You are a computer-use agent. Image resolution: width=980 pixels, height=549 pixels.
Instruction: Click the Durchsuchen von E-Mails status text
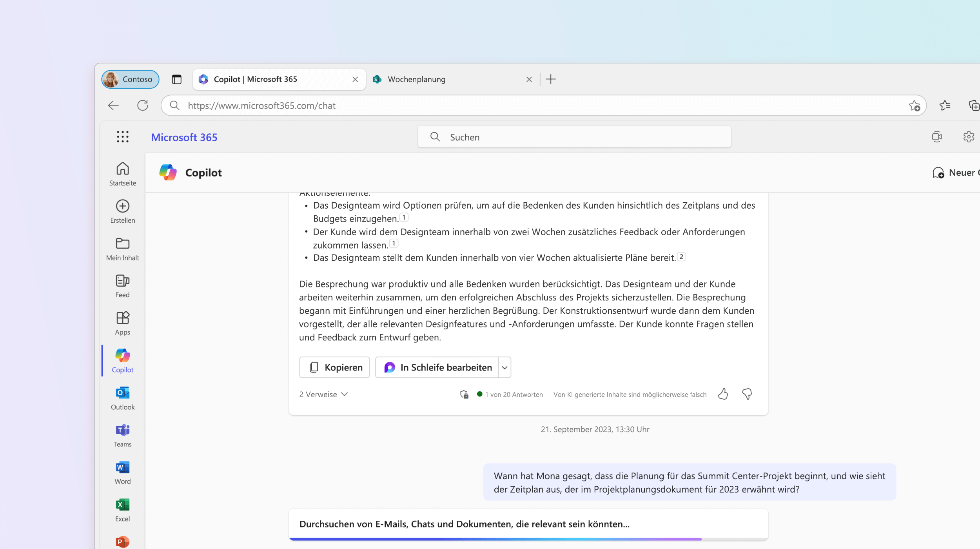465,524
